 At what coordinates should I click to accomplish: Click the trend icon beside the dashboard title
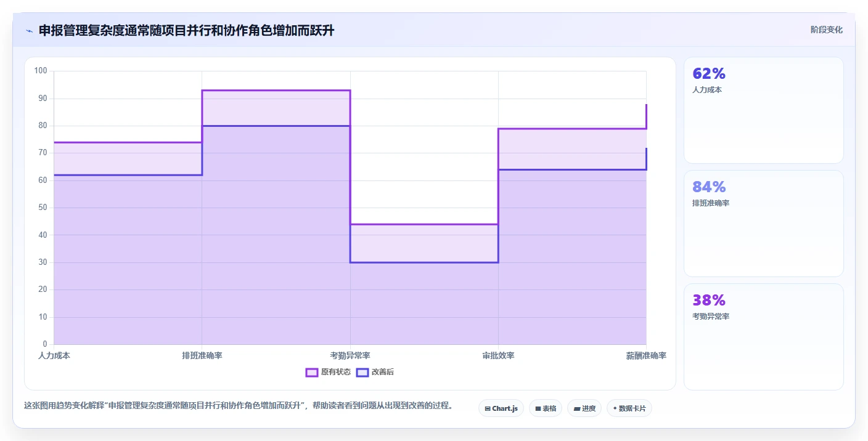(30, 31)
